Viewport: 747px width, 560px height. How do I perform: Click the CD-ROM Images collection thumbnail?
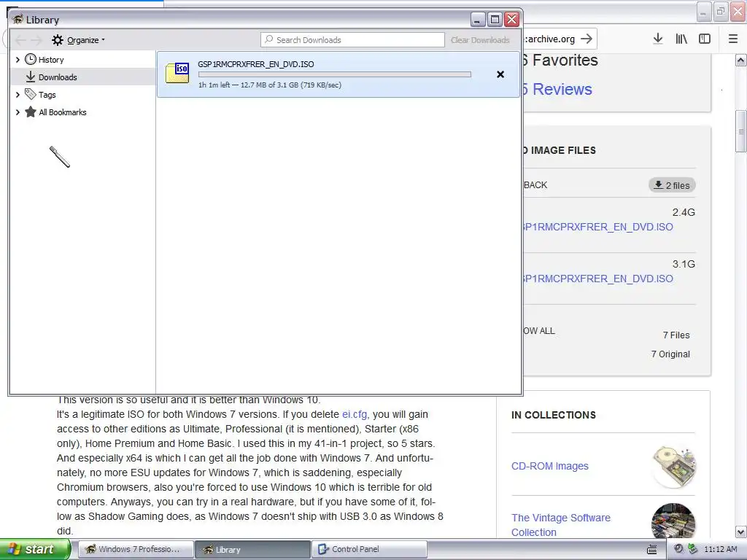click(673, 466)
